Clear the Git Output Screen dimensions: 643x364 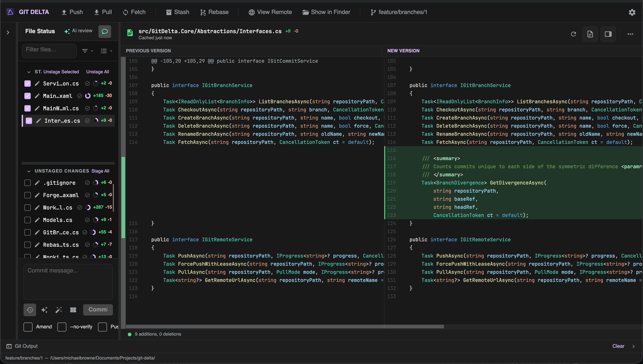[618, 346]
